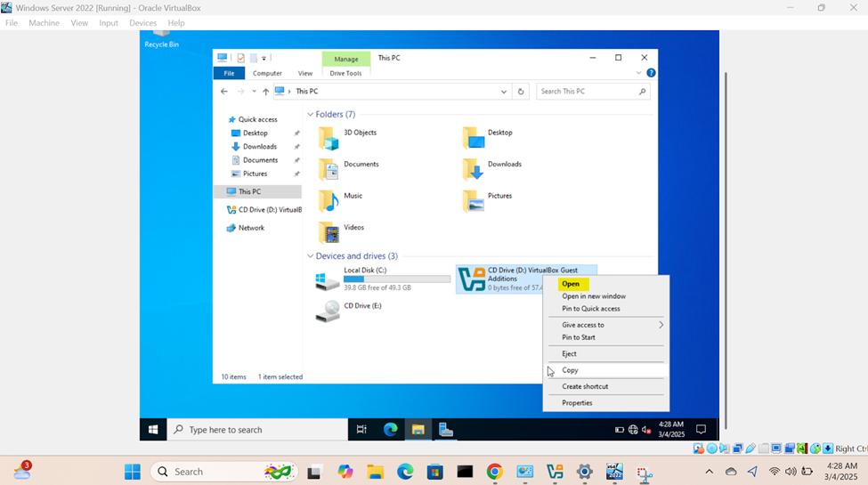Launch Edge from the guest taskbar
This screenshot has width=868, height=485.
(390, 430)
